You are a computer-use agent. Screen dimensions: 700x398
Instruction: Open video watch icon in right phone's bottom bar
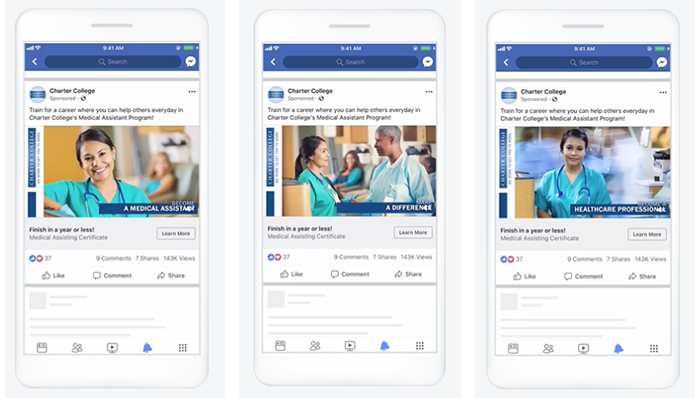point(583,348)
